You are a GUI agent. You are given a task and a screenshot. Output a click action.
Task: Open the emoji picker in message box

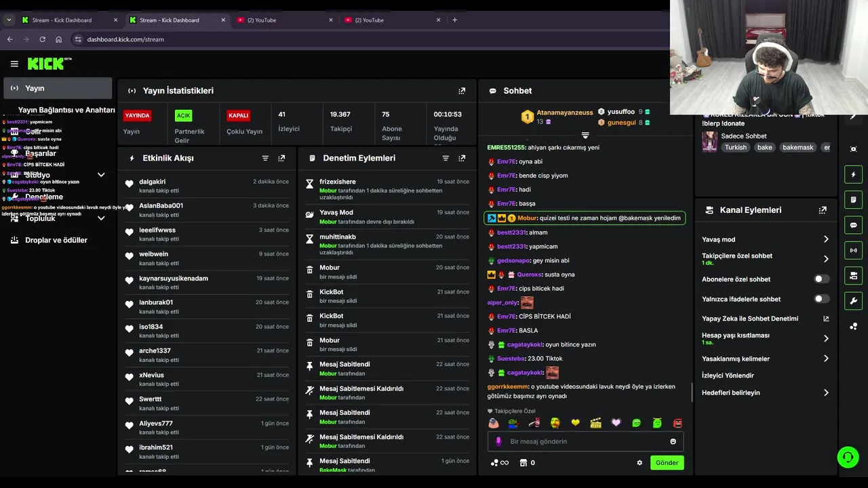pyautogui.click(x=673, y=441)
